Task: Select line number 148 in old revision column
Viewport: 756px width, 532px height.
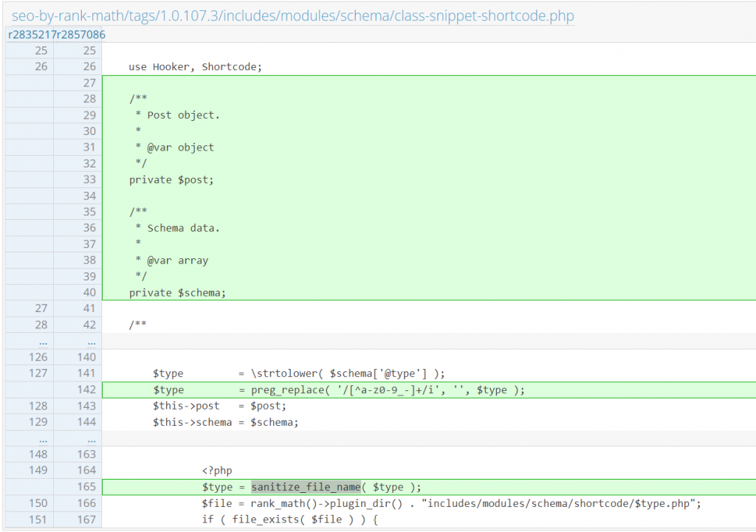Action: pos(39,454)
